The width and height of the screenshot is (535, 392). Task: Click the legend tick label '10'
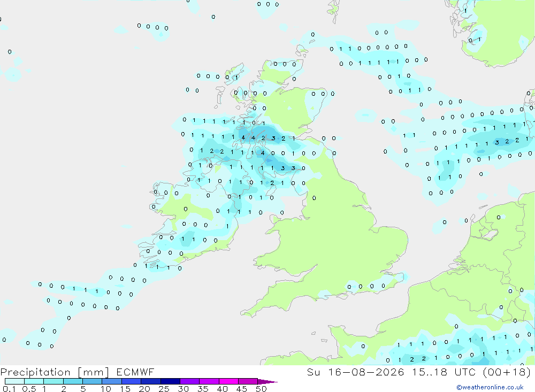(x=106, y=389)
